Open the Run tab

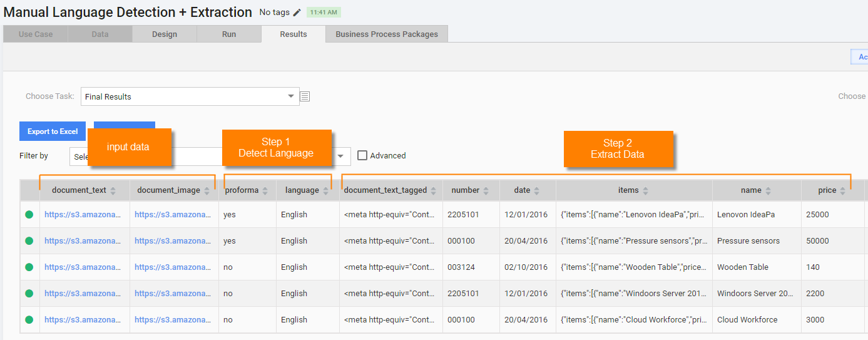tap(229, 34)
